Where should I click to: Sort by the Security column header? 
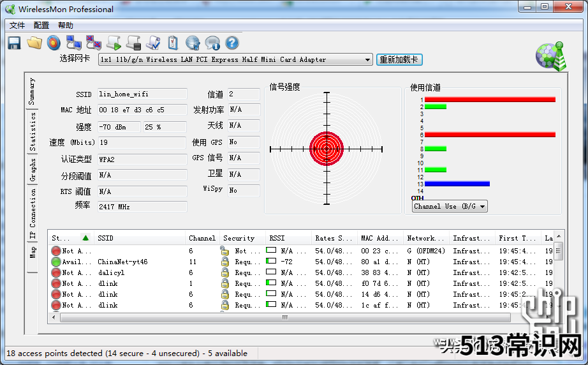pos(242,238)
